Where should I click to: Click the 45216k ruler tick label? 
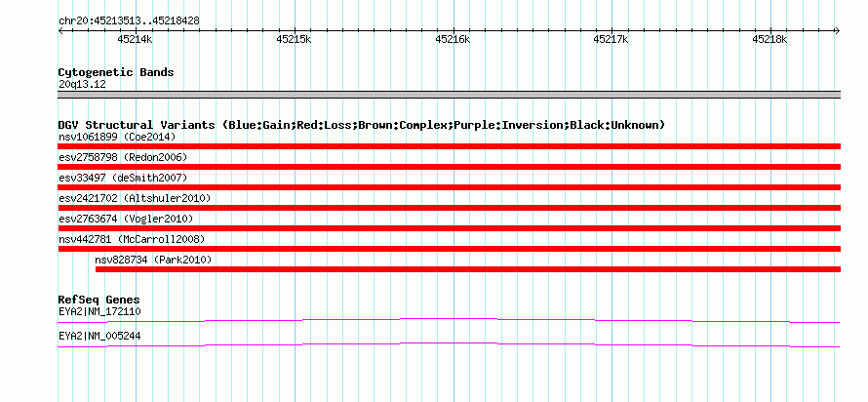point(453,39)
